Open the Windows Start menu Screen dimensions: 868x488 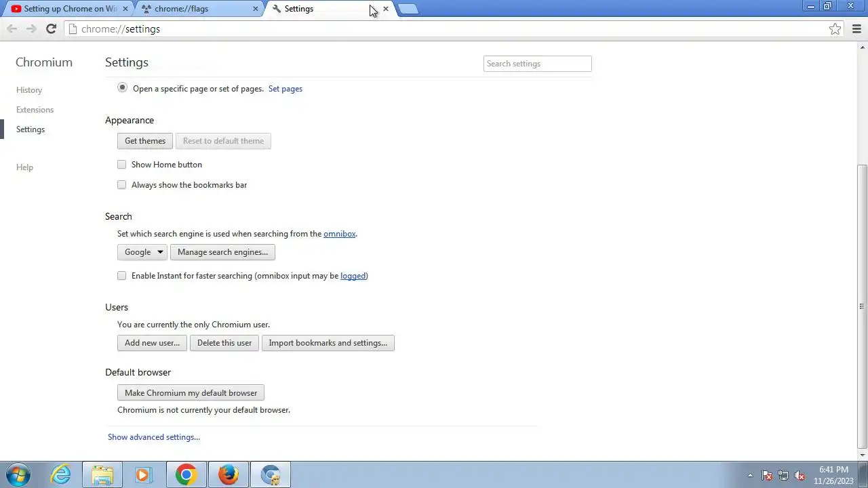click(18, 474)
